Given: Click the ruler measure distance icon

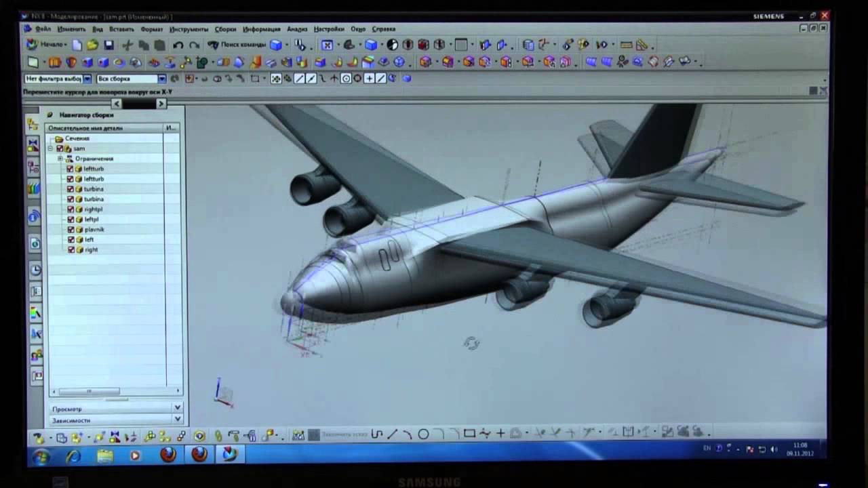Looking at the screenshot, I should (626, 45).
